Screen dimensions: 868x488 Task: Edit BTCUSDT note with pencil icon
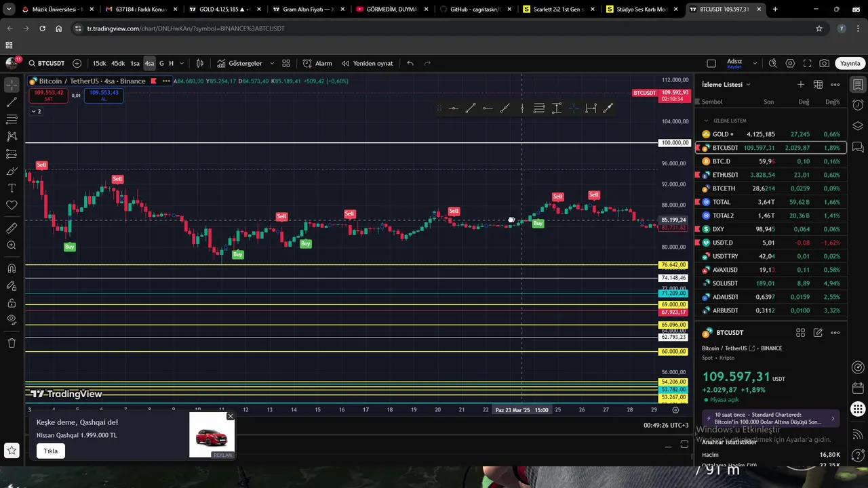(x=818, y=333)
